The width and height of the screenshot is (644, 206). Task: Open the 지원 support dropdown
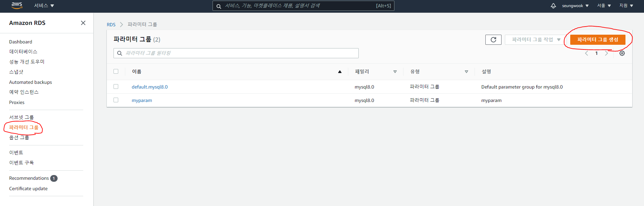tap(626, 6)
